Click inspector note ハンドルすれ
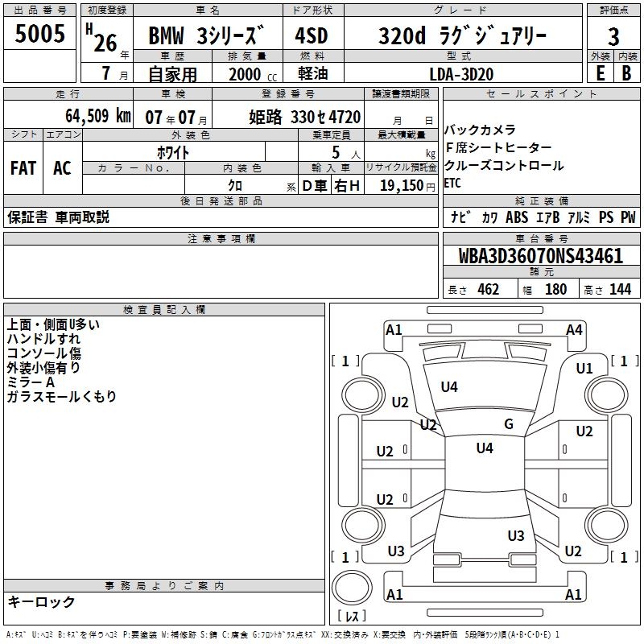Screen dimensions: 644x644 point(43,339)
